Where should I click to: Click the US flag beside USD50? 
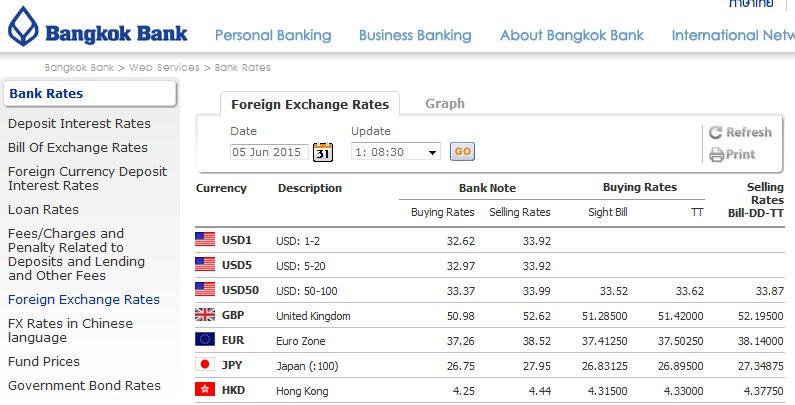point(205,289)
